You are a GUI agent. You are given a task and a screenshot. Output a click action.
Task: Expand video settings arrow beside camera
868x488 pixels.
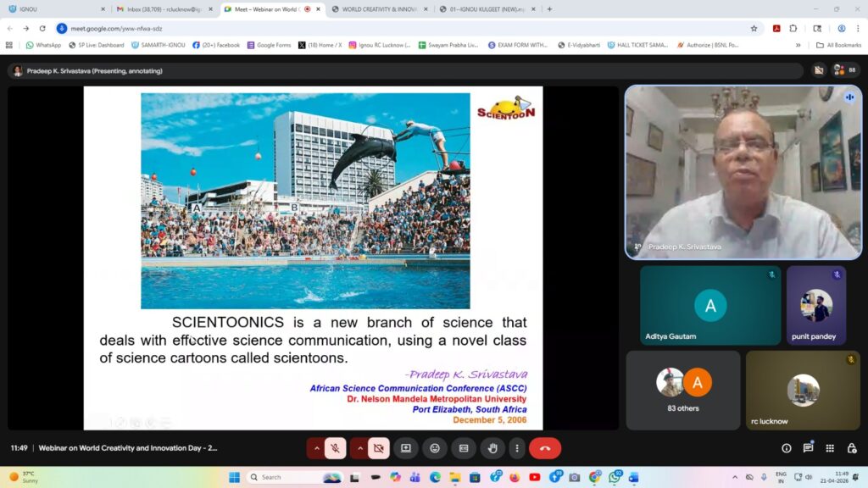pyautogui.click(x=359, y=448)
